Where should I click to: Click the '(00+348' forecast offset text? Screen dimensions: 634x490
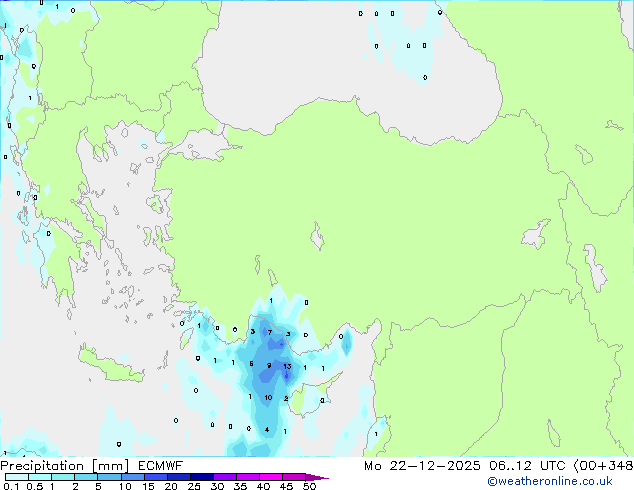(603, 466)
